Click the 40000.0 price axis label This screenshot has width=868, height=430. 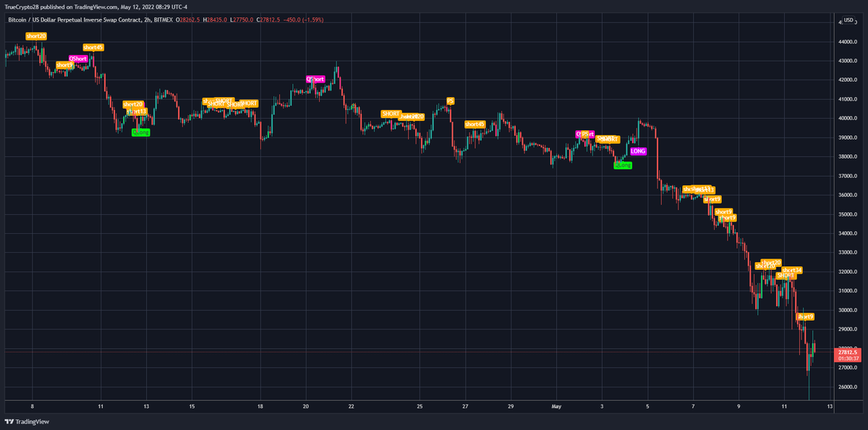(x=848, y=119)
